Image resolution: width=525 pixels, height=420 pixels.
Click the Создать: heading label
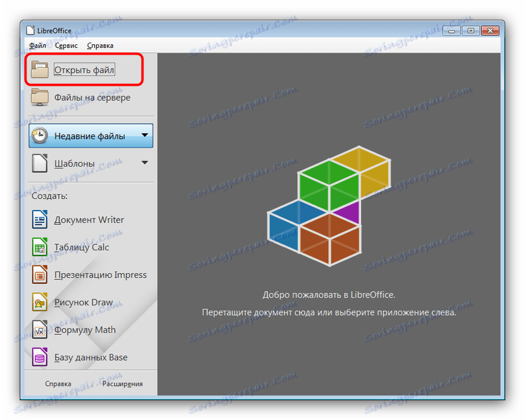tap(50, 196)
